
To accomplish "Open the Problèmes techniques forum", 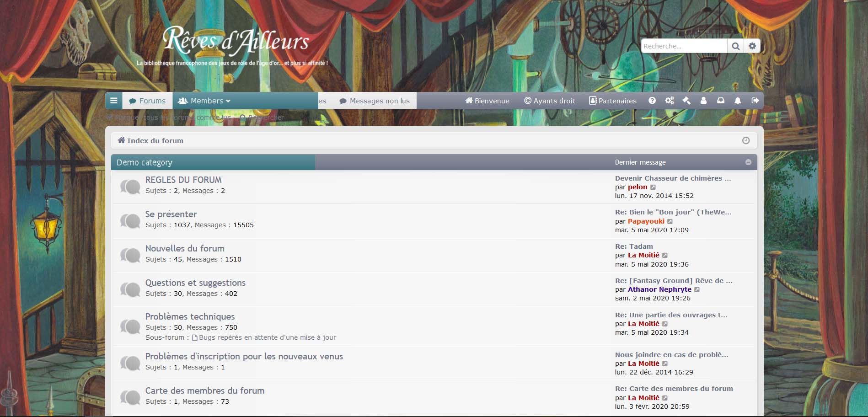I will 190,316.
